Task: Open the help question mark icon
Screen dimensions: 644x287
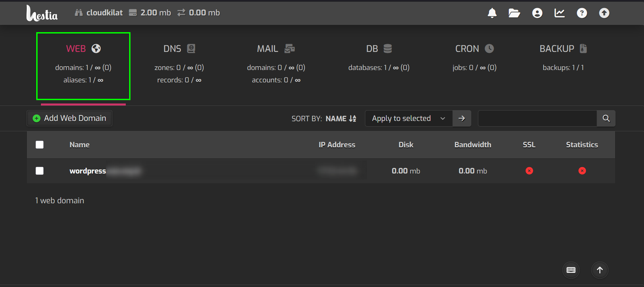Action: (x=582, y=13)
